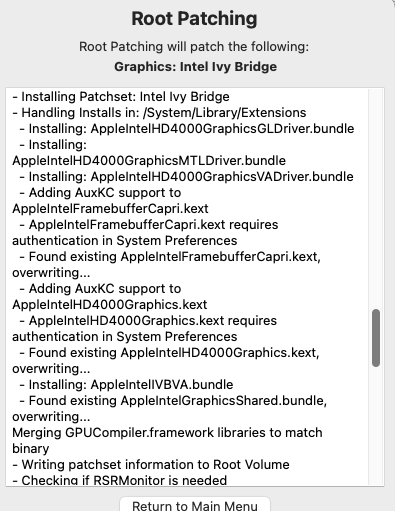The width and height of the screenshot is (395, 511).
Task: Click the AppleIntelHD4000GraphicsGLDriver.bundle log entry
Action: coord(187,129)
